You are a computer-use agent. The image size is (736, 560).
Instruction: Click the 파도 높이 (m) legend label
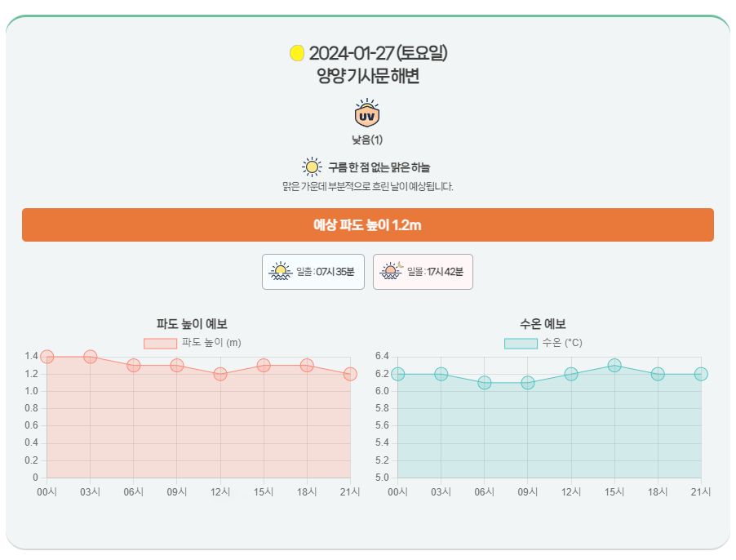click(x=211, y=343)
